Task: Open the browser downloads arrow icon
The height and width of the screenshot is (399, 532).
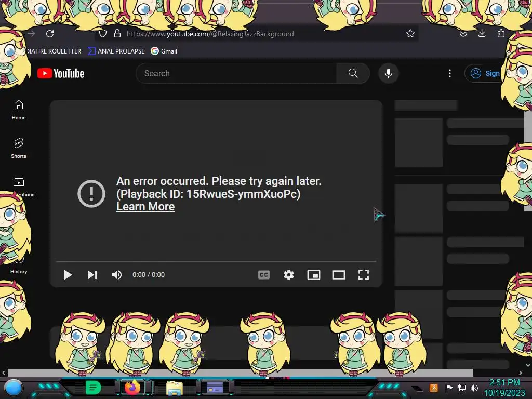Action: (482, 33)
